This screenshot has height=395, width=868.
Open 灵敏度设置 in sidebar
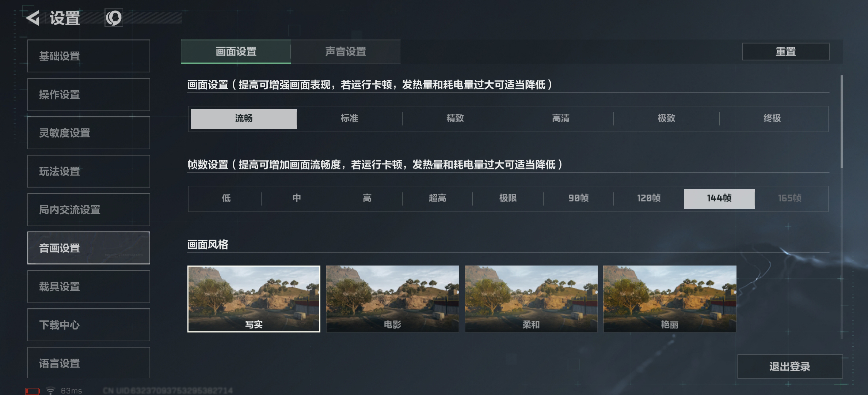pos(89,133)
